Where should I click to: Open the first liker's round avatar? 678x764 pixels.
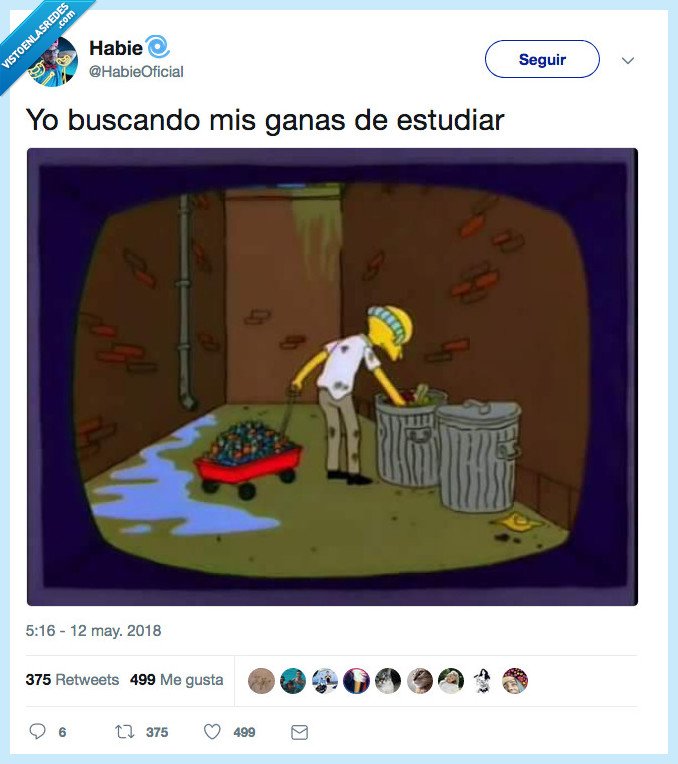(261, 680)
